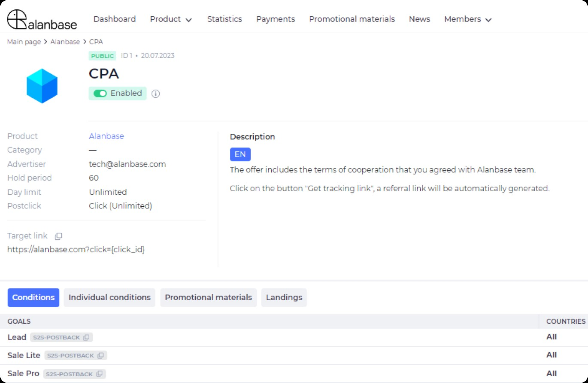Click the date 20.07.2023 text
Image resolution: width=588 pixels, height=383 pixels.
point(158,56)
